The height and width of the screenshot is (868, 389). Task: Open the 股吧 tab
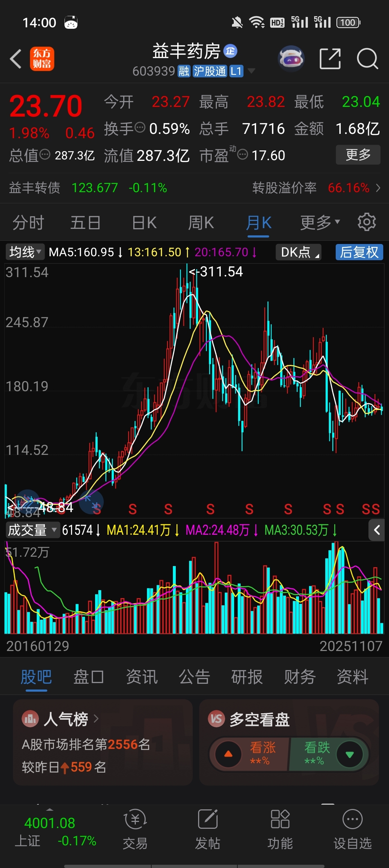coord(36,677)
